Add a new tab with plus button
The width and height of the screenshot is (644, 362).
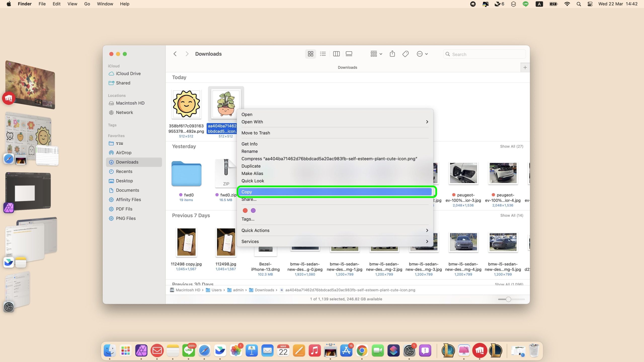[525, 67]
